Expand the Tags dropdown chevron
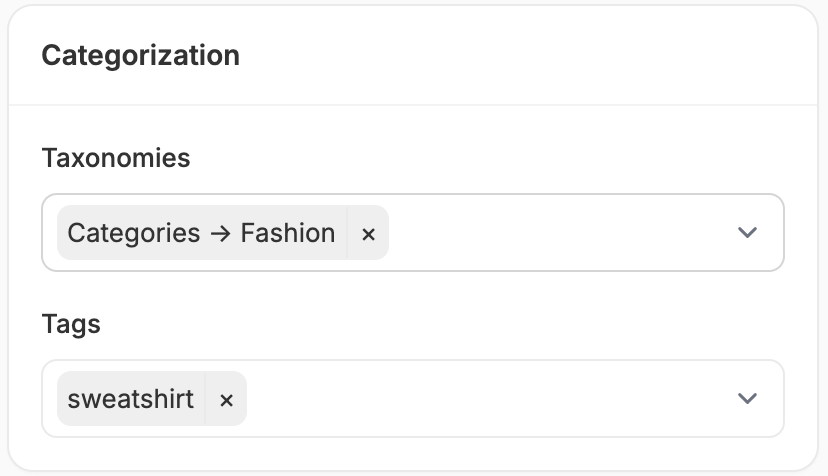Image resolution: width=828 pixels, height=476 pixels. (747, 398)
